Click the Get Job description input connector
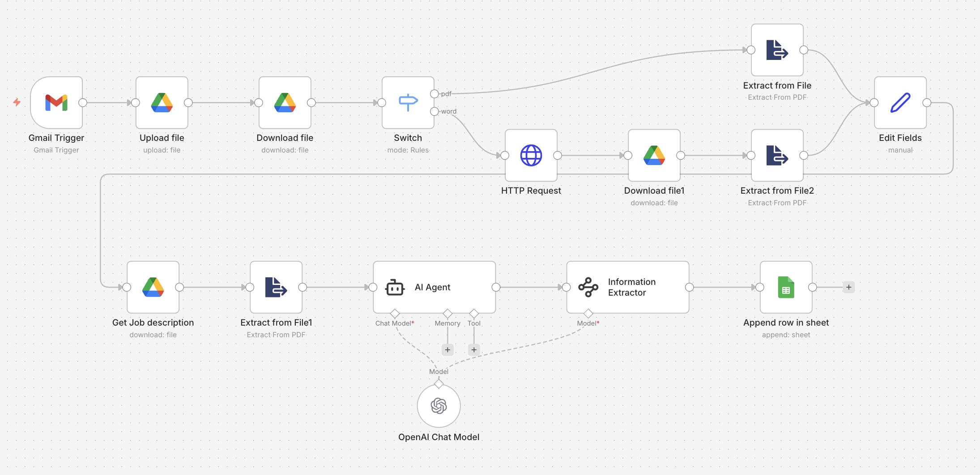The image size is (980, 475). [127, 287]
